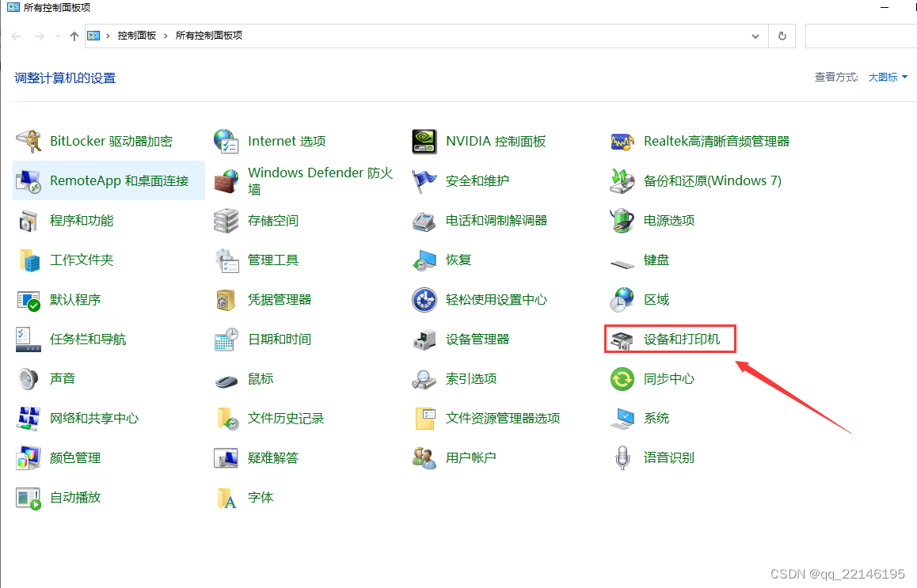Click the Forward navigation arrow

point(39,36)
